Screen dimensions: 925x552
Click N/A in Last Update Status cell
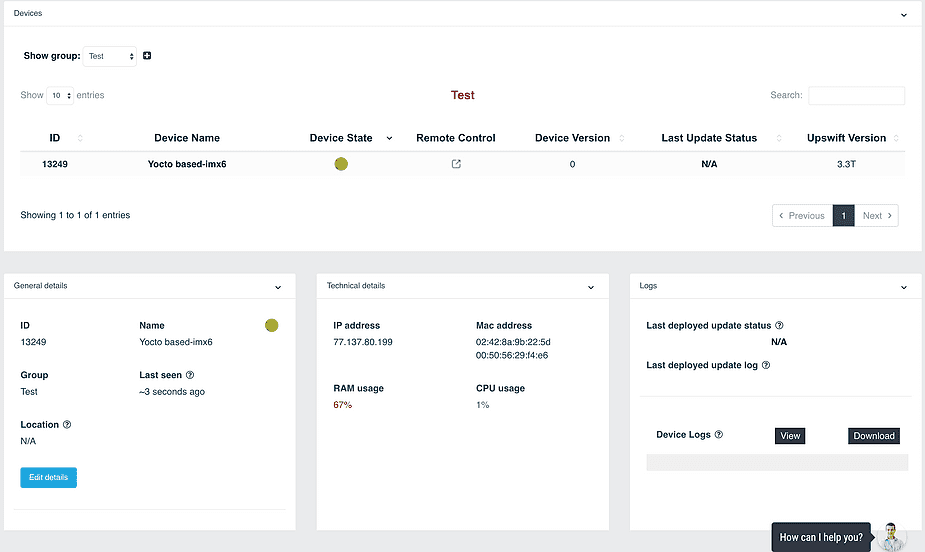[709, 164]
